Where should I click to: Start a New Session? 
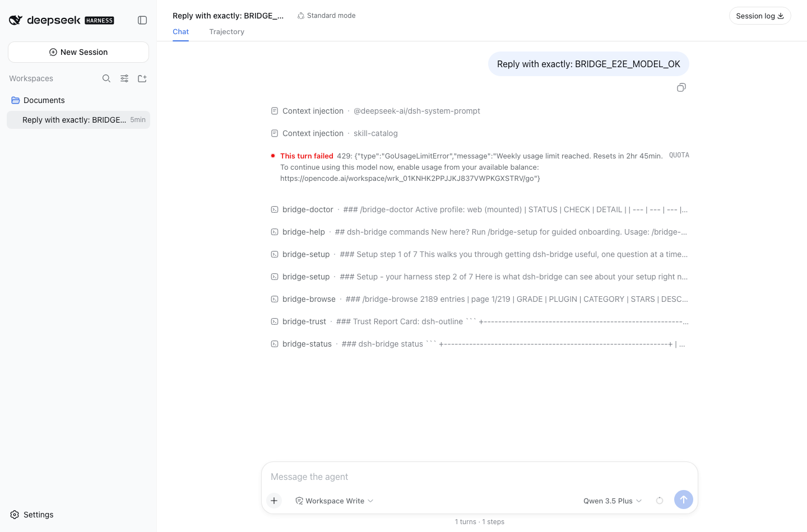click(78, 52)
